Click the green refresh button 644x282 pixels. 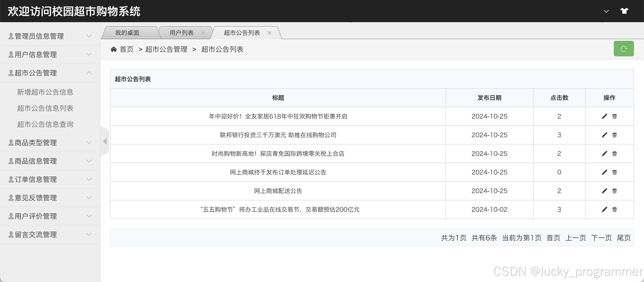tap(623, 49)
